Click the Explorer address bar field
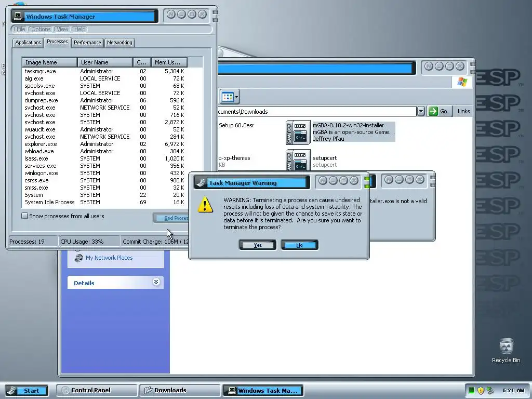The height and width of the screenshot is (399, 532). pos(316,111)
